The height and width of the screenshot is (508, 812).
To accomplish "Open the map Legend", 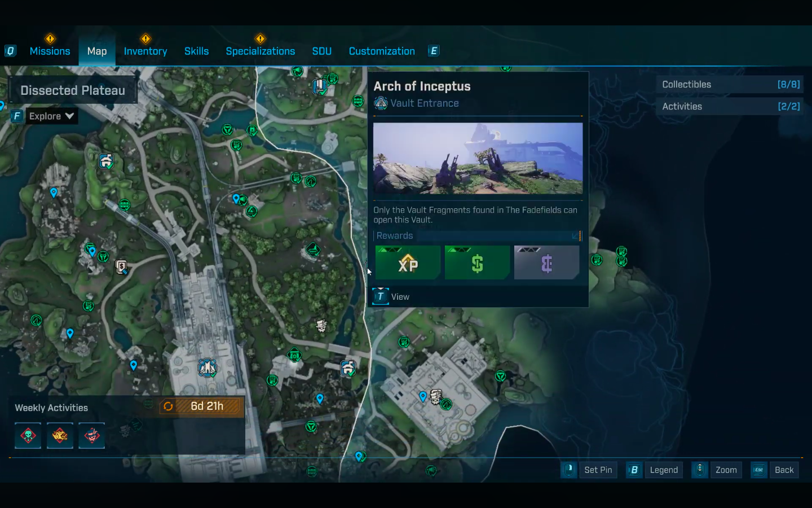I will pyautogui.click(x=664, y=470).
